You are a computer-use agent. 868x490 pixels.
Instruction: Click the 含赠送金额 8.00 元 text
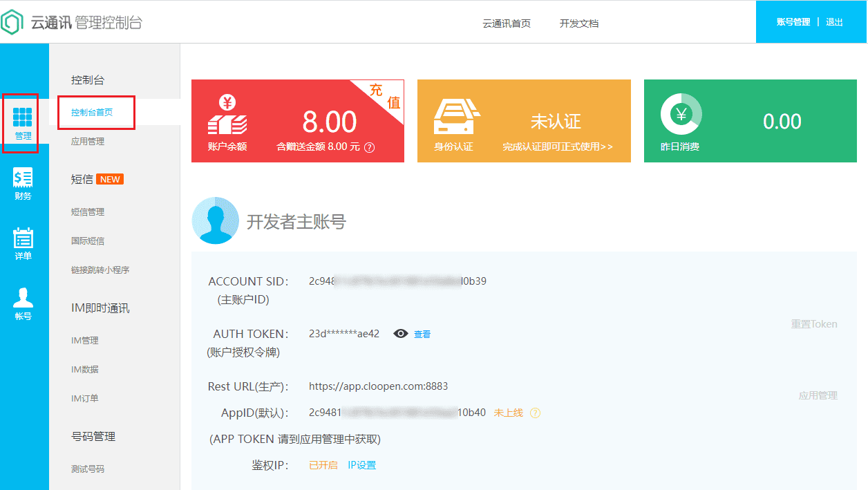pos(319,147)
